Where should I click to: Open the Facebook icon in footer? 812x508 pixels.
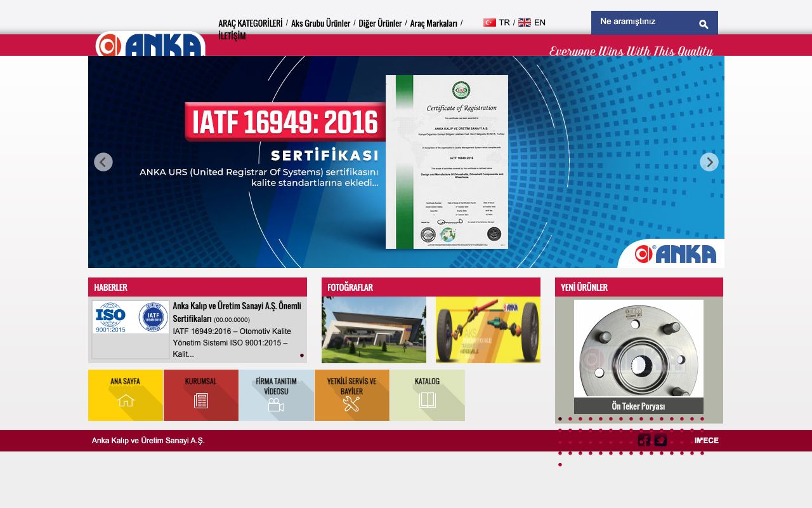[x=645, y=440]
